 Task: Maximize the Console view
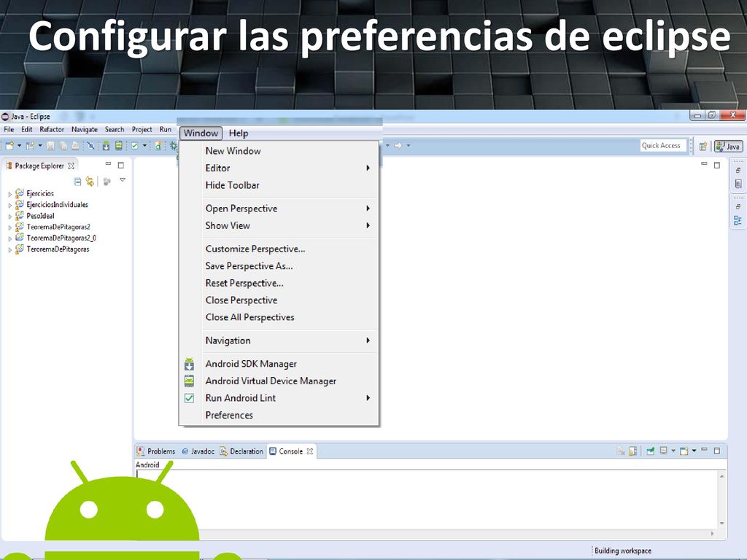717,451
